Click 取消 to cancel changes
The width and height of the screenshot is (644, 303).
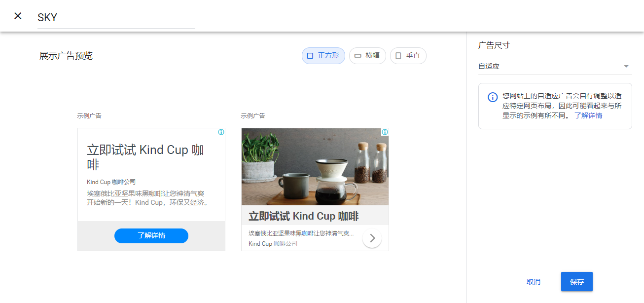(x=533, y=282)
